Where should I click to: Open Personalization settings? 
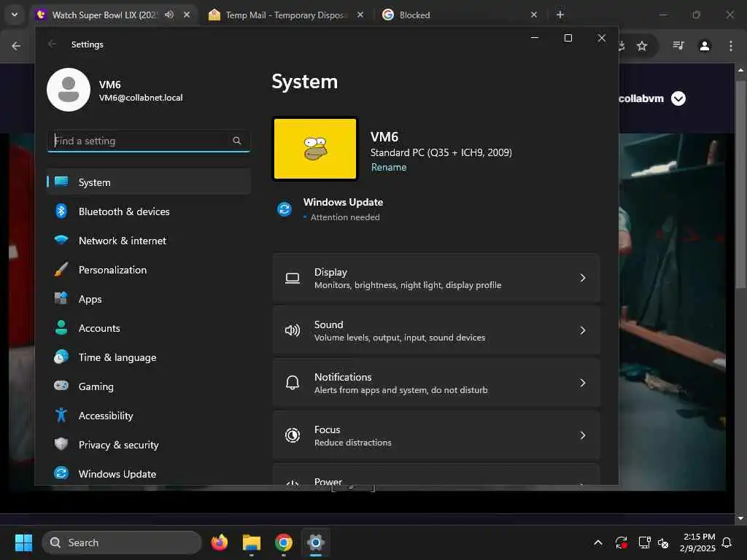click(149, 270)
